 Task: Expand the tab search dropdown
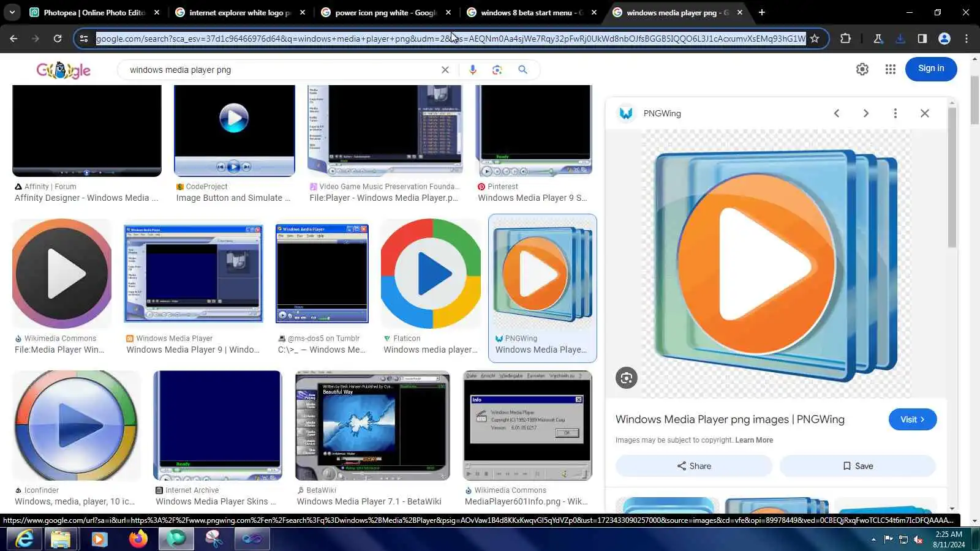(x=12, y=12)
